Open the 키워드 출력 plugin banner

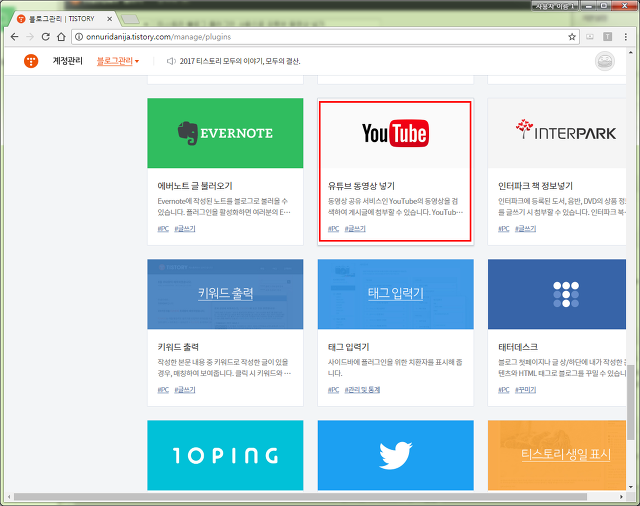(225, 294)
